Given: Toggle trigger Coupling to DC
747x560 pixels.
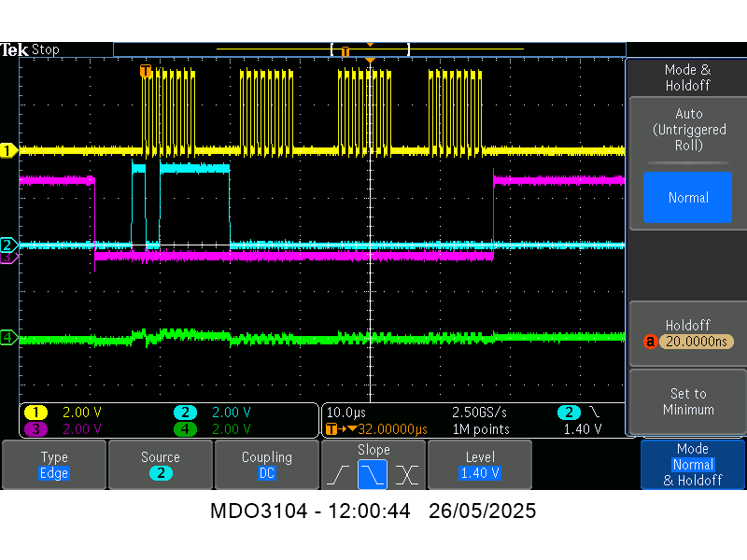Looking at the screenshot, I should coord(267,465).
